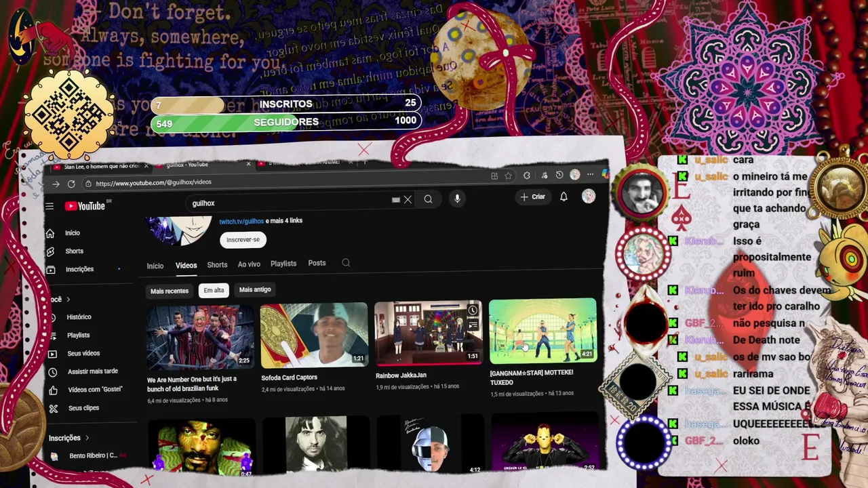
Task: Click the Shorts icon in sidebar
Action: (x=50, y=251)
